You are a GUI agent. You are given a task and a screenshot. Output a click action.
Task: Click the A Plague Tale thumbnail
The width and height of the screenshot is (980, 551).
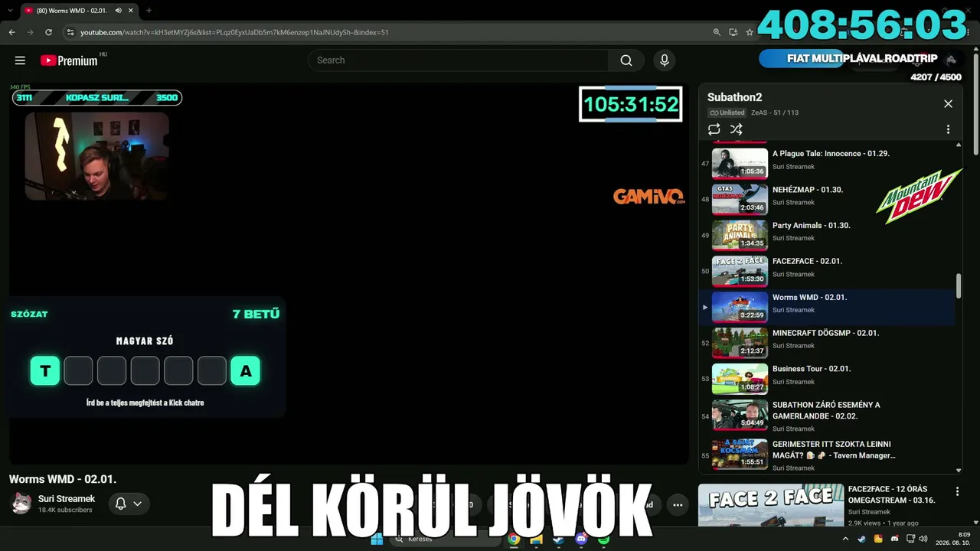tap(740, 163)
